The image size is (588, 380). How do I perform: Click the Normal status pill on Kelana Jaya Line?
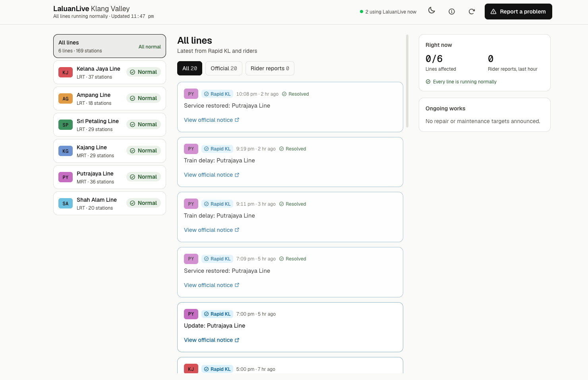(143, 72)
